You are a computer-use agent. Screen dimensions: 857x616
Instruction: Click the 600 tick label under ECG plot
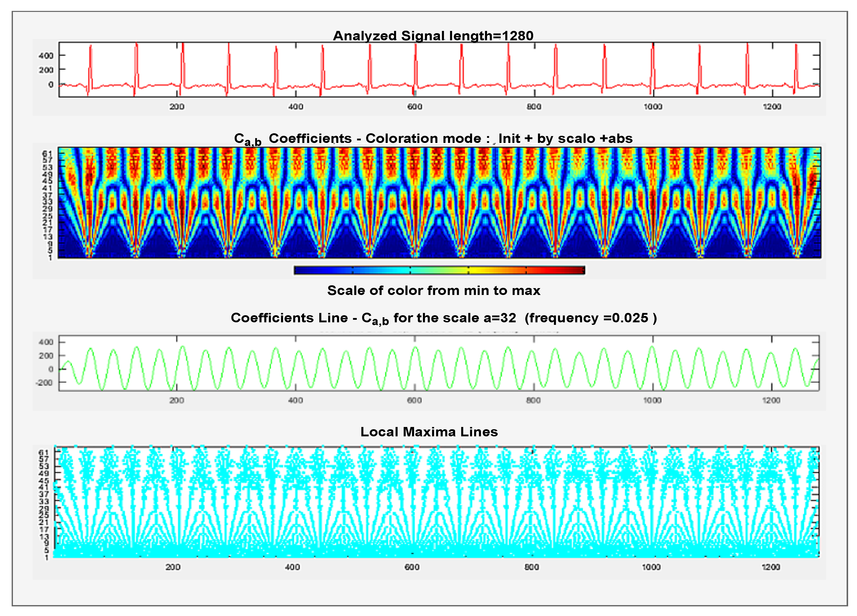pyautogui.click(x=415, y=107)
